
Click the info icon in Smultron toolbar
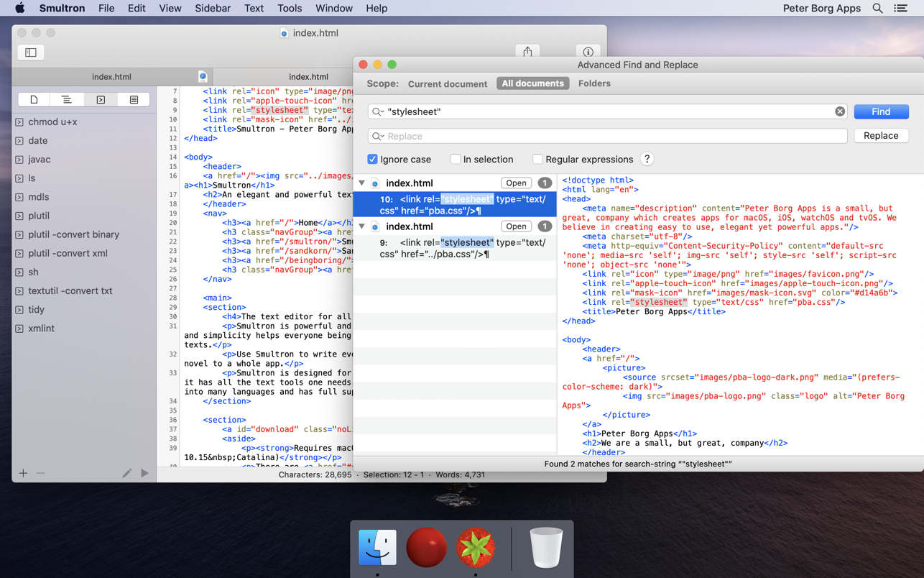[x=588, y=52]
